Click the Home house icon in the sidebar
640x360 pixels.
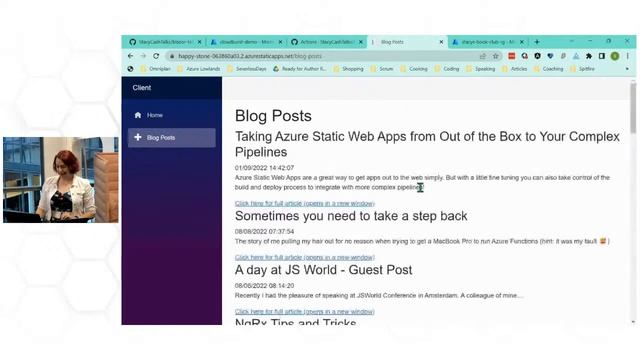[138, 115]
